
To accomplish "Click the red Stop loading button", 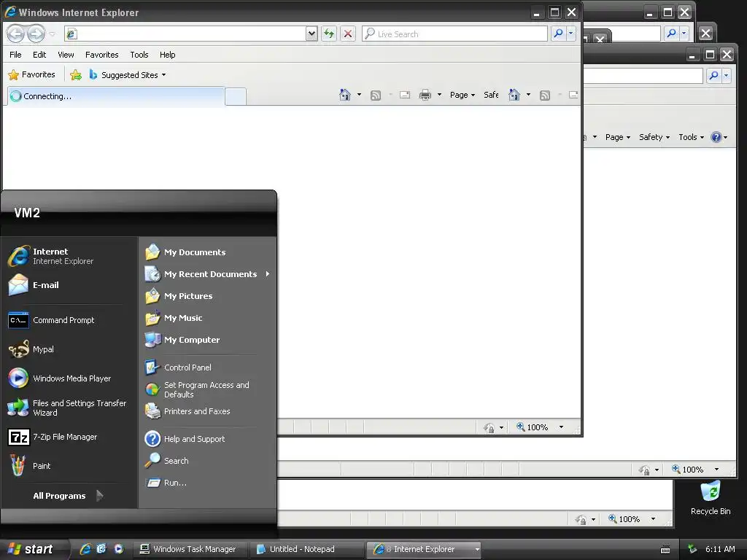I will [x=348, y=34].
